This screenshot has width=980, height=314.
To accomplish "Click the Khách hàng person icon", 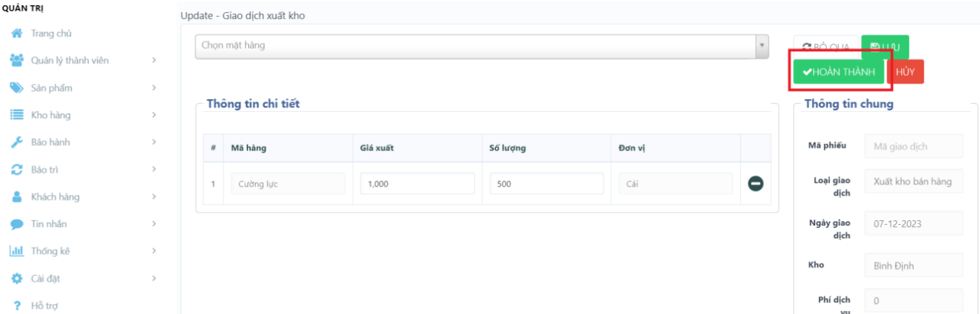I will click(16, 197).
